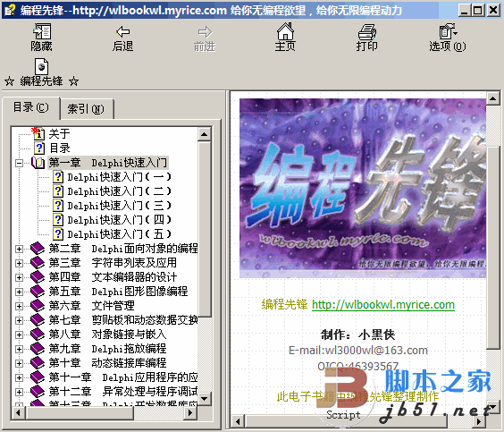504x432 pixels.
Task: Open the 选项 (Options) toolbar icon
Action: point(448,31)
